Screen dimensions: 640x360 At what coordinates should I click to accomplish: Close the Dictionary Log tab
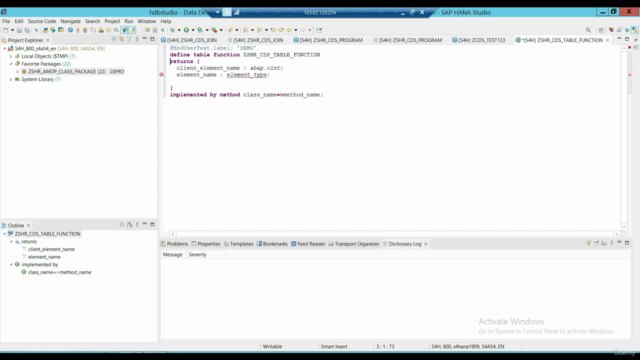(426, 244)
